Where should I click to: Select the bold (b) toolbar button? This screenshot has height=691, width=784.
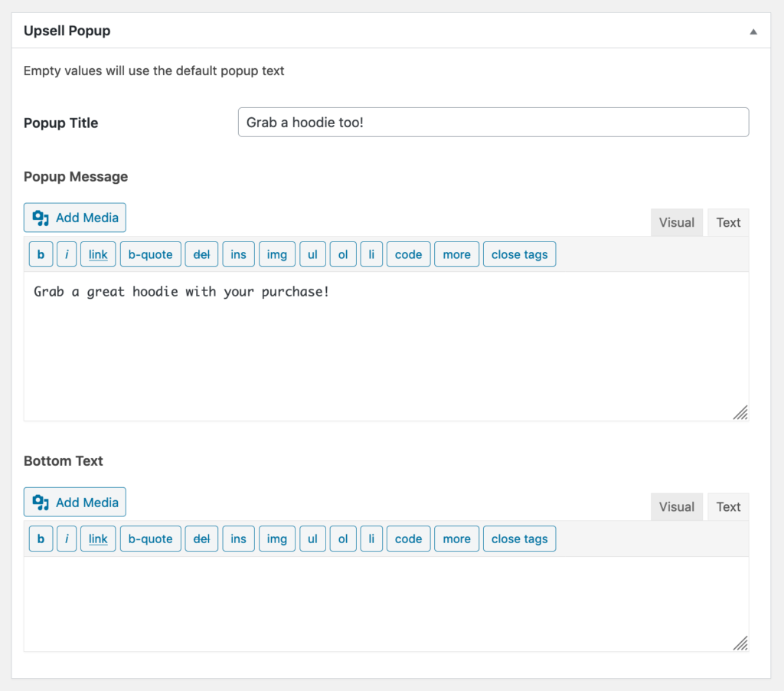tap(41, 254)
